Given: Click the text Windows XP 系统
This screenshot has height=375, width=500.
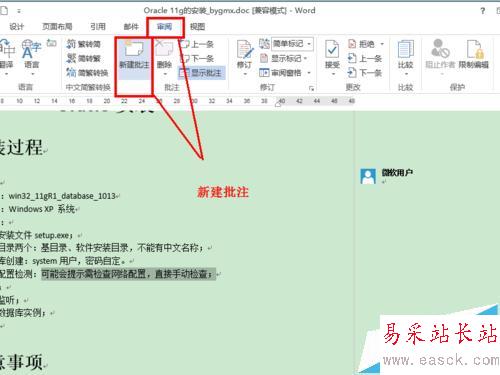Looking at the screenshot, I should (x=42, y=209).
